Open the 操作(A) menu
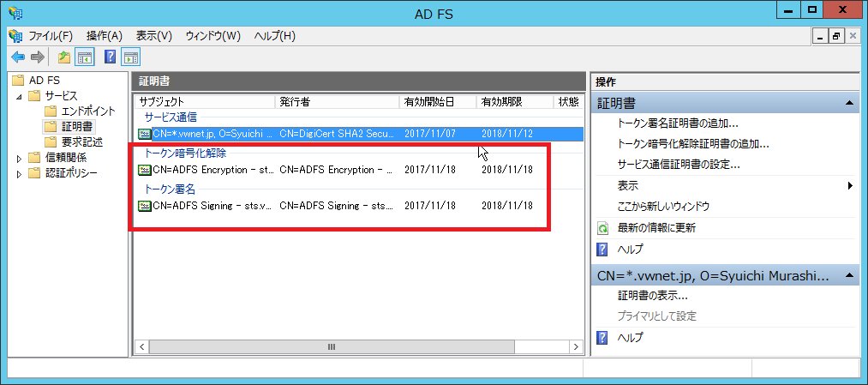The width and height of the screenshot is (868, 385). pos(104,36)
